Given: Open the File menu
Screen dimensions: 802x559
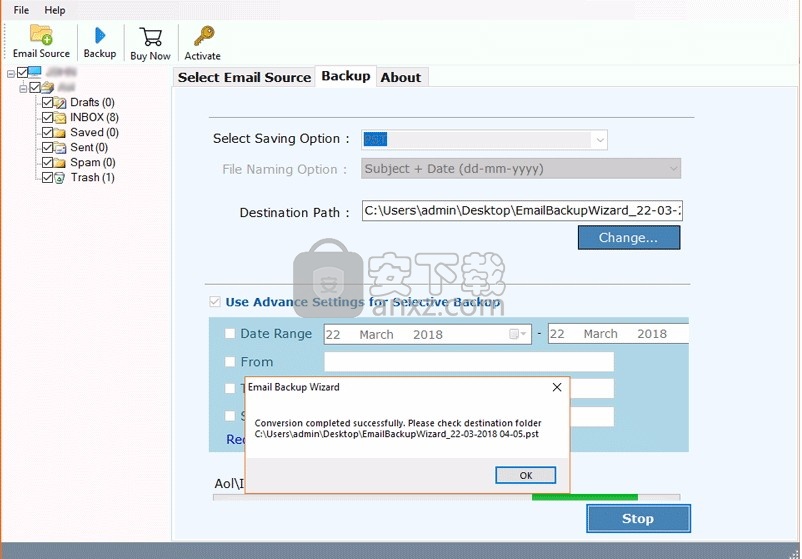Looking at the screenshot, I should pyautogui.click(x=21, y=10).
